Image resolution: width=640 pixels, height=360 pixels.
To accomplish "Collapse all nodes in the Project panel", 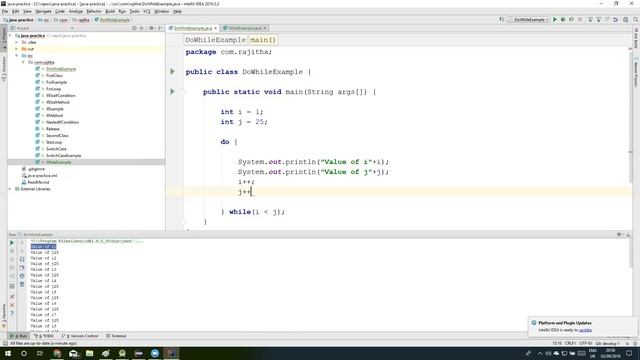I will [x=142, y=28].
